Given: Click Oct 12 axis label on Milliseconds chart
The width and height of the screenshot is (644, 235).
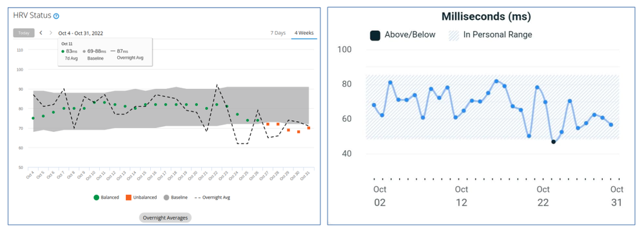Looking at the screenshot, I should coord(461,196).
